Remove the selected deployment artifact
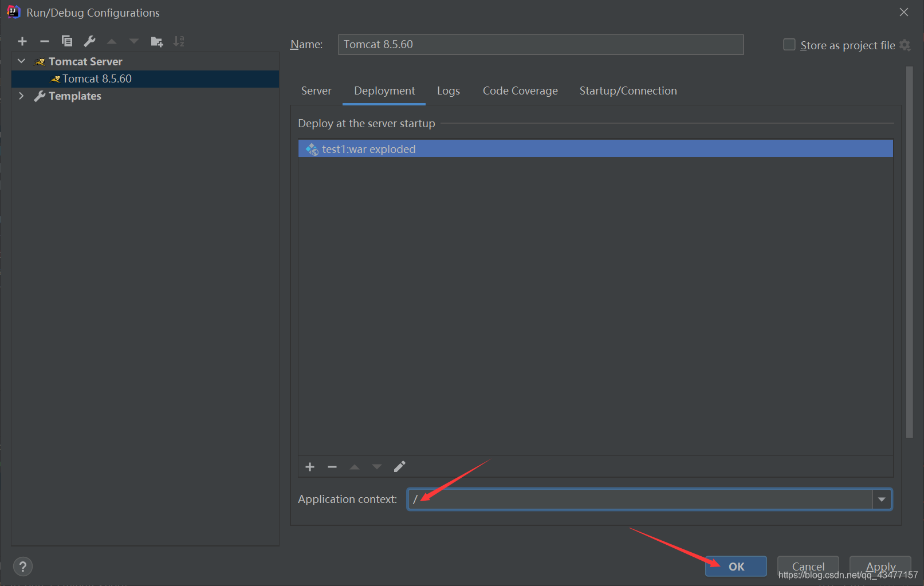This screenshot has width=924, height=586. (332, 467)
